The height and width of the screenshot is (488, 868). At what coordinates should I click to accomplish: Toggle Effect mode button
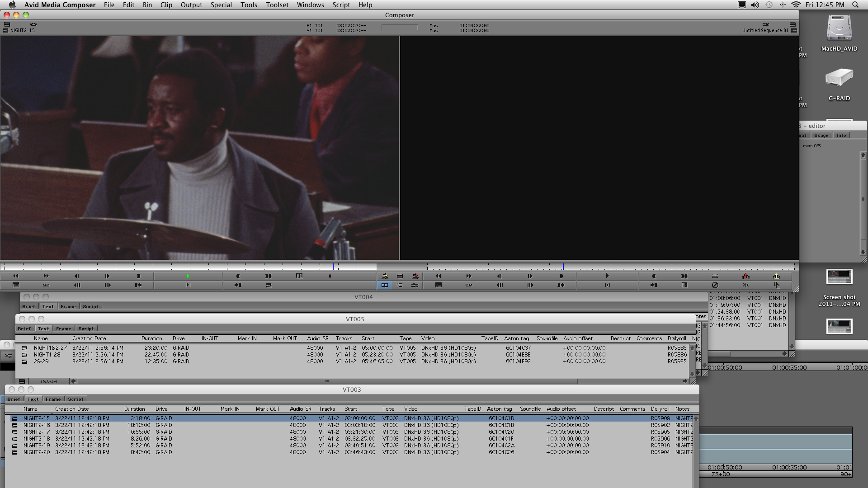point(415,285)
